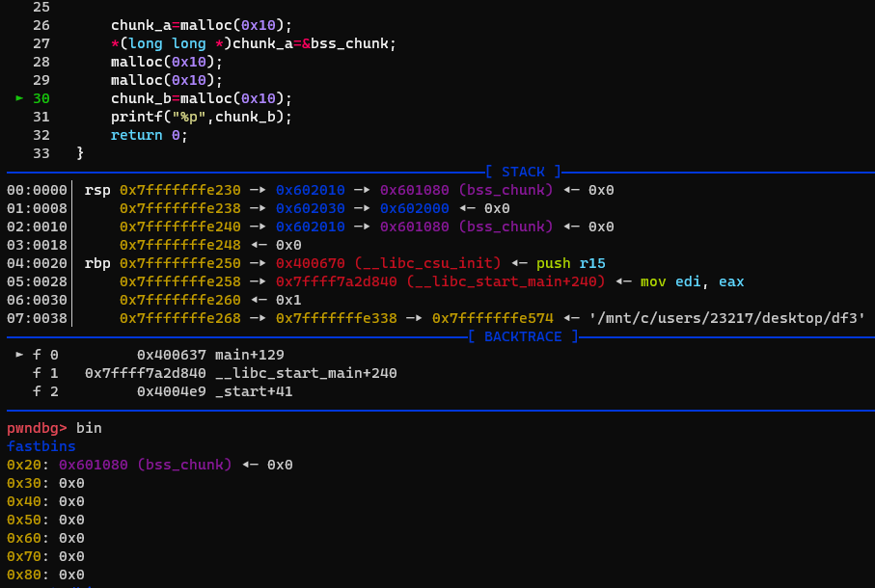Click backtrace entry '__libc_start_main+240' frame 1

(306, 373)
